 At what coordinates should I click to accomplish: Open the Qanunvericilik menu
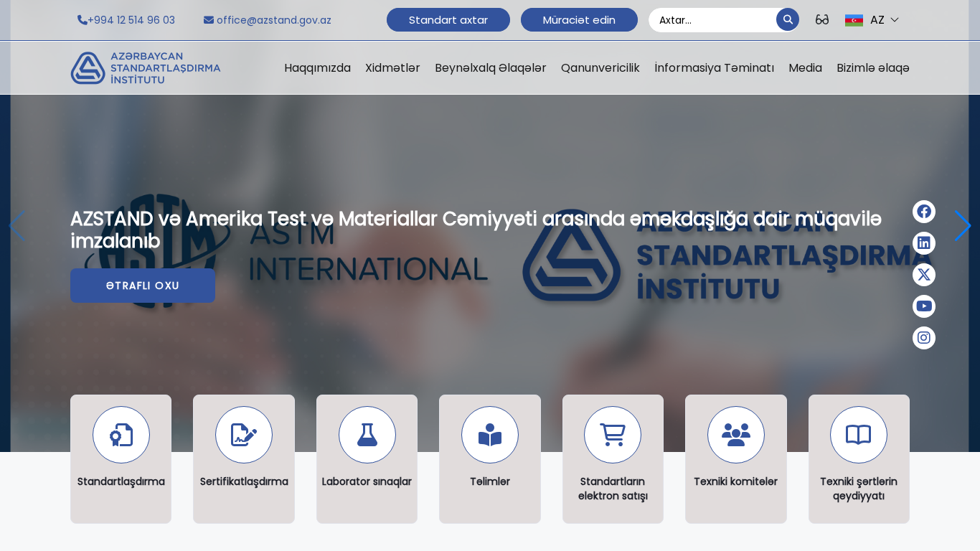(x=600, y=68)
